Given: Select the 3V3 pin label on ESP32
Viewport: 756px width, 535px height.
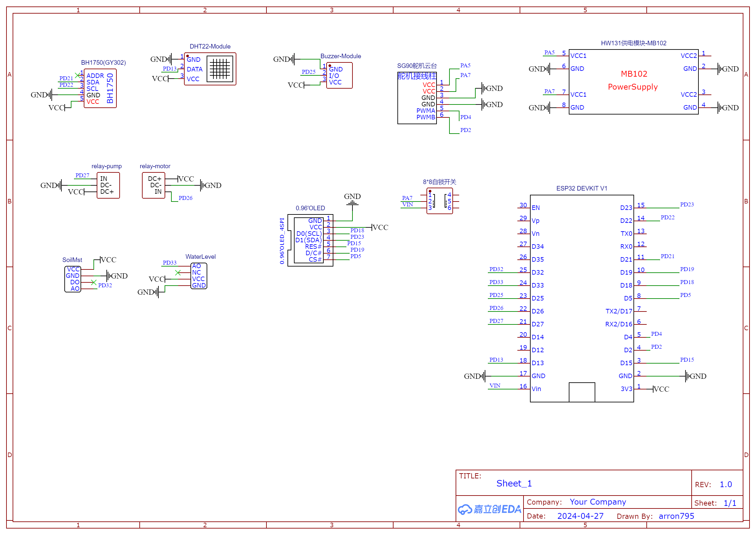Looking at the screenshot, I should point(627,389).
